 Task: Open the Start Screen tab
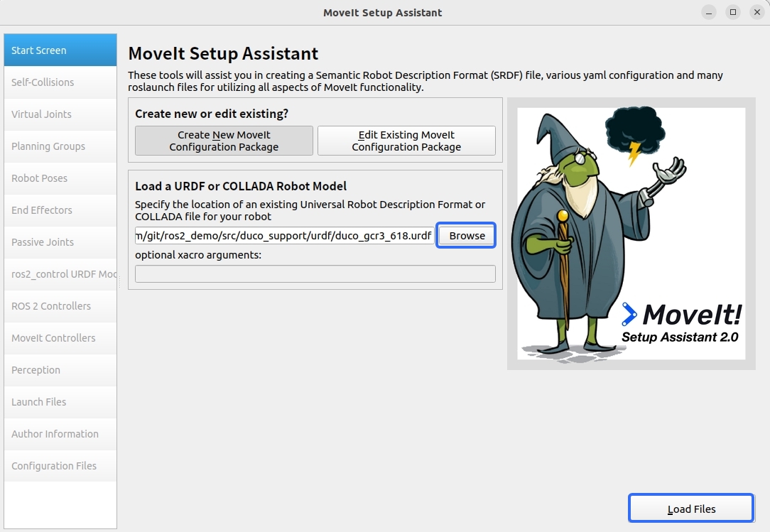[x=60, y=50]
